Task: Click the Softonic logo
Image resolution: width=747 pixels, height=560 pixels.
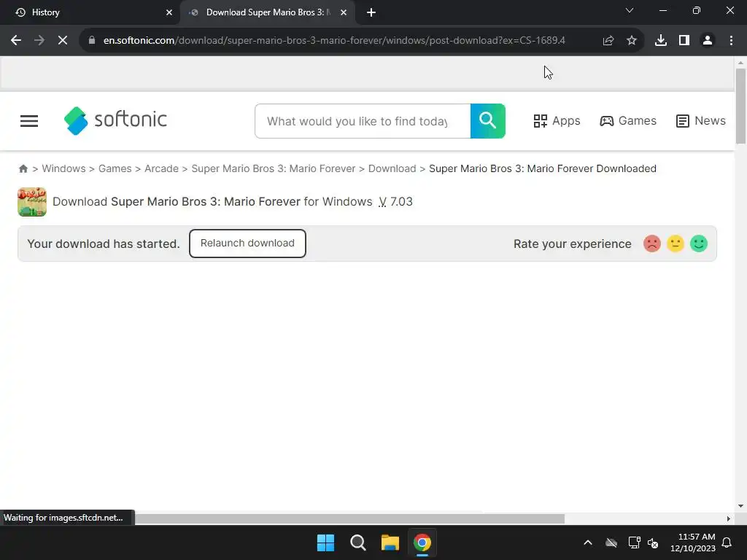Action: (116, 120)
